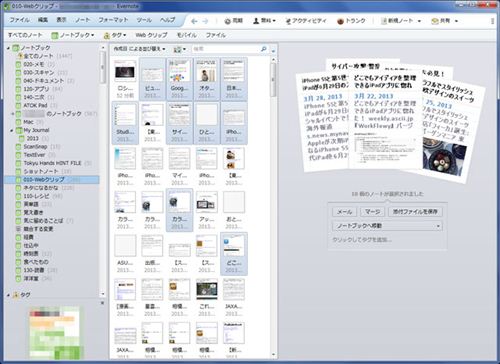
Task: Click in the note list search field
Action: point(226,49)
